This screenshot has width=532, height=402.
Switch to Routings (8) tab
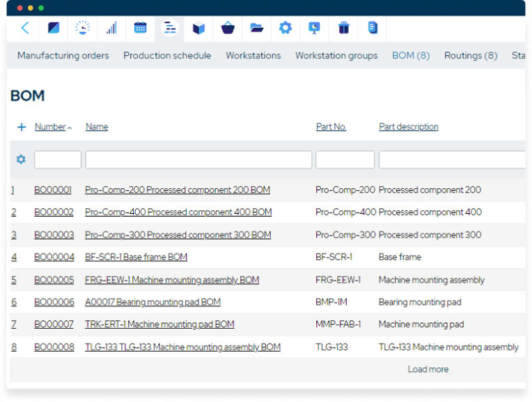click(x=471, y=55)
